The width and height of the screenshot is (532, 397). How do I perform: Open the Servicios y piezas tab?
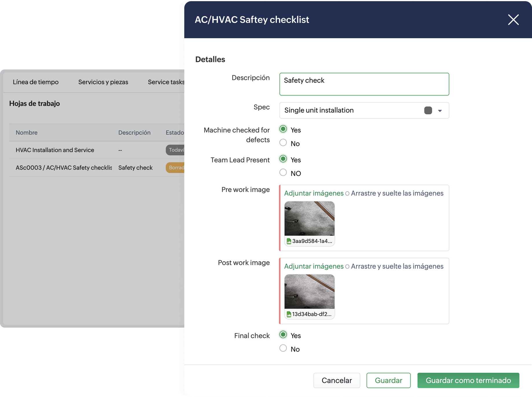pyautogui.click(x=103, y=82)
